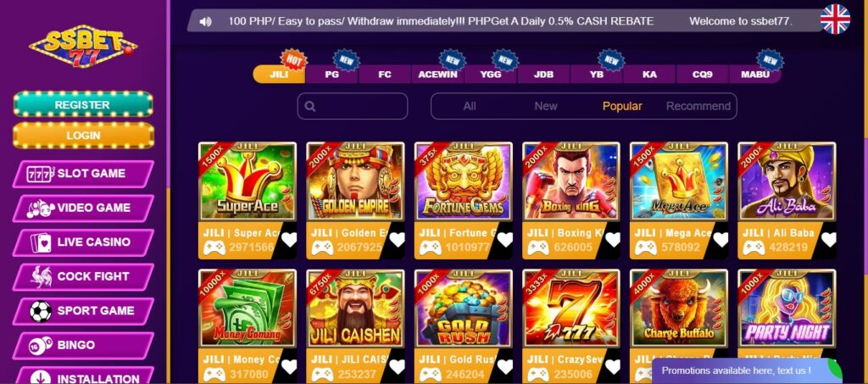Favorite Super Ace with heart icon

tap(289, 240)
